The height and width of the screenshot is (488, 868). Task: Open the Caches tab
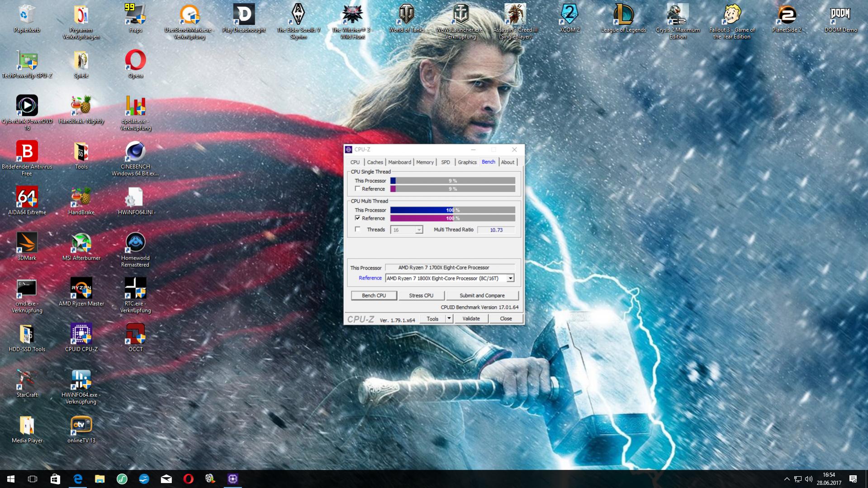tap(375, 162)
